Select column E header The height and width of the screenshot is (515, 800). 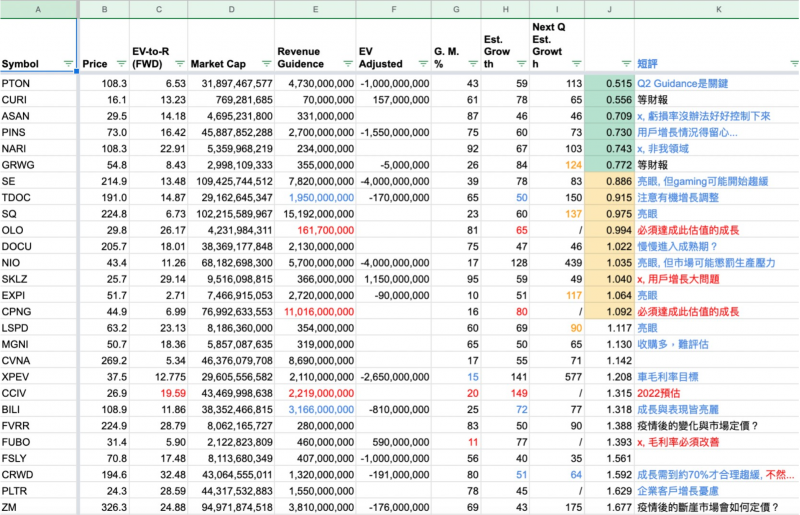point(315,9)
